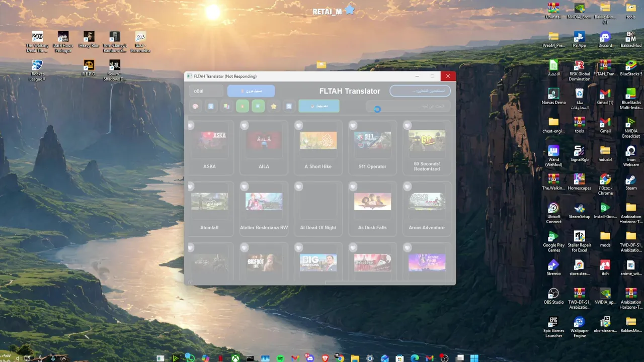The height and width of the screenshot is (362, 644).
Task: Open the palette theme icon in FLTAH Translator
Action: [196, 106]
